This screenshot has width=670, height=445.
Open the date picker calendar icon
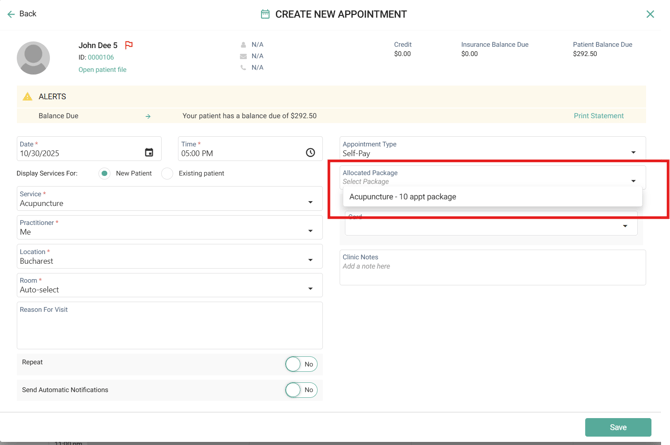pyautogui.click(x=149, y=153)
